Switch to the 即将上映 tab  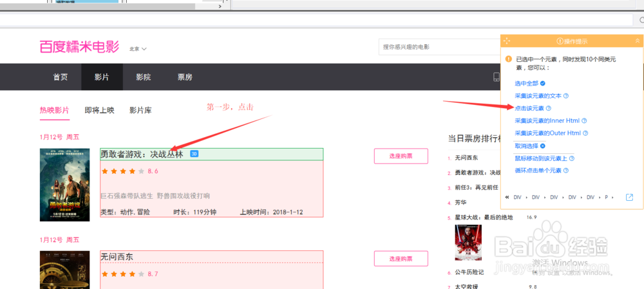99,110
